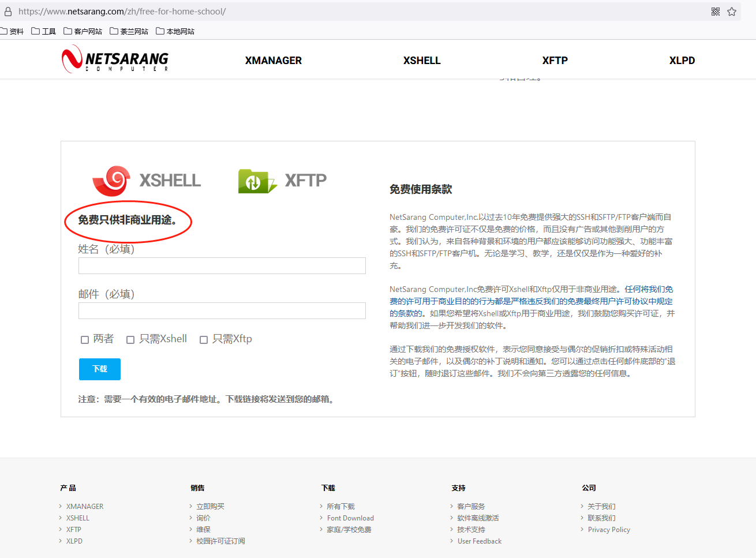Focus the 邮件 email input field
The height and width of the screenshot is (558, 756).
pyautogui.click(x=222, y=310)
